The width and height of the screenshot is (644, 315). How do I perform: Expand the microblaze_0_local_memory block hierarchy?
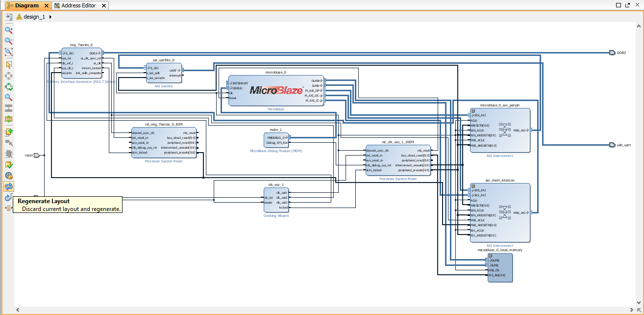tap(490, 256)
